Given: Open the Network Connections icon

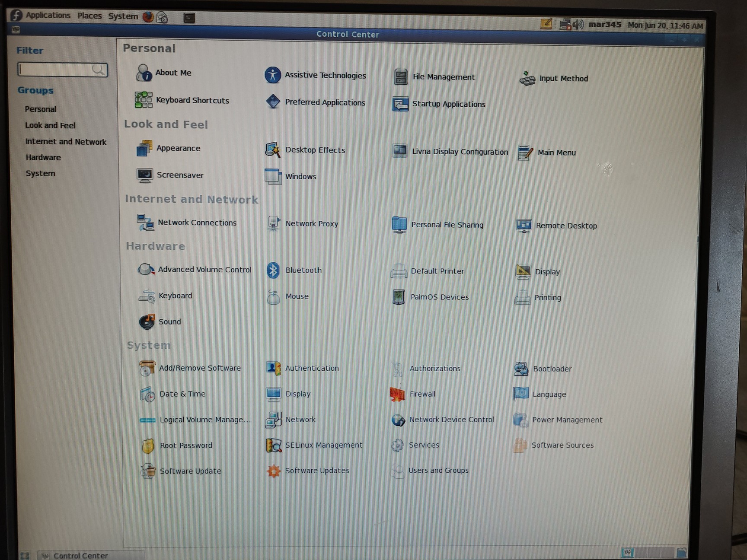Looking at the screenshot, I should (145, 223).
